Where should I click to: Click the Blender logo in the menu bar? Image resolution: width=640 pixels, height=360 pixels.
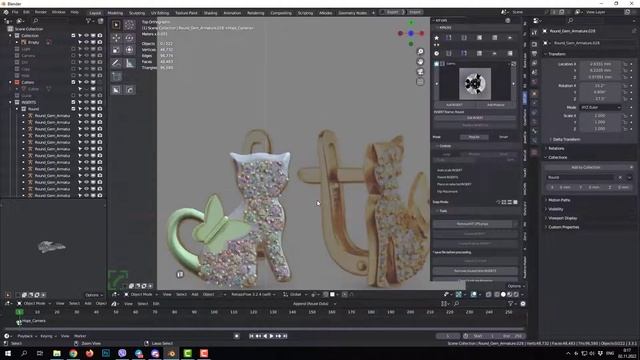click(x=6, y=12)
